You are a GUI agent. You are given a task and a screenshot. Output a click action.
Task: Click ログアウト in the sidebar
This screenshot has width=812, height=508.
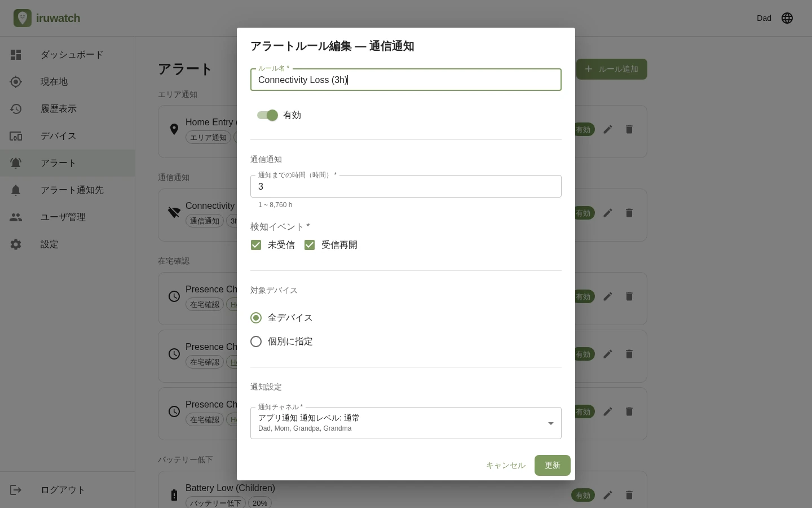click(68, 490)
